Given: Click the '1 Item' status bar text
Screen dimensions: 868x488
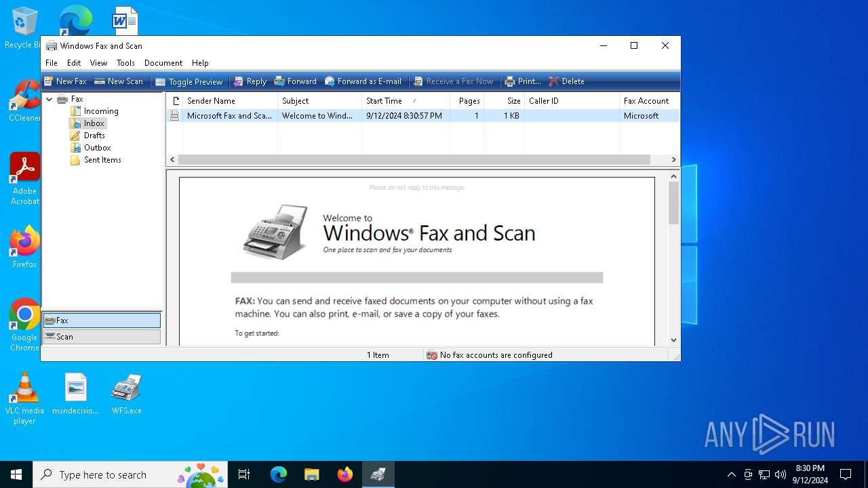Looking at the screenshot, I should click(x=378, y=355).
